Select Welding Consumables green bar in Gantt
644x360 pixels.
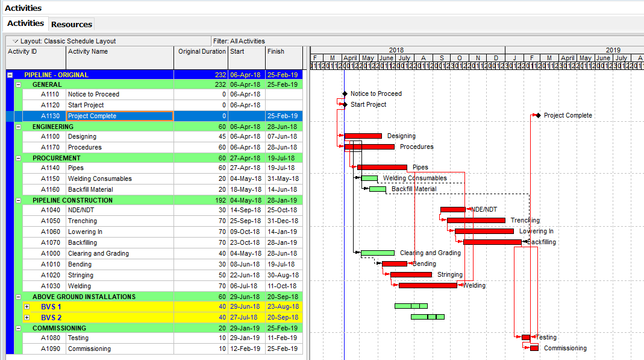click(x=369, y=178)
